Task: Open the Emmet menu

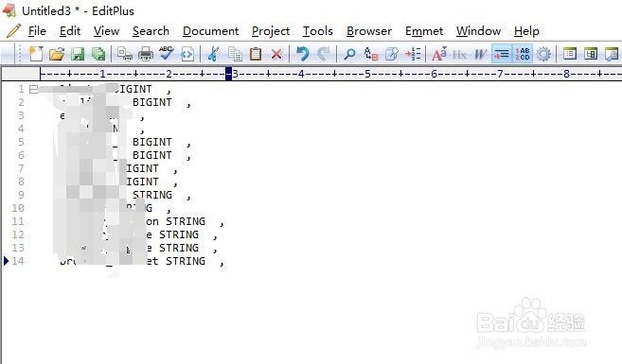Action: click(x=424, y=31)
